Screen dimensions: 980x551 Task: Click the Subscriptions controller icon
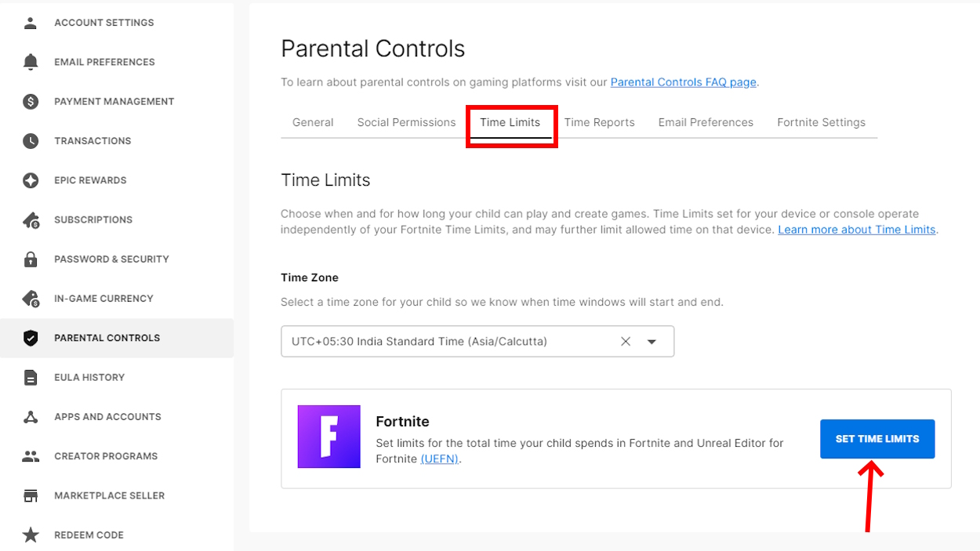[30, 219]
